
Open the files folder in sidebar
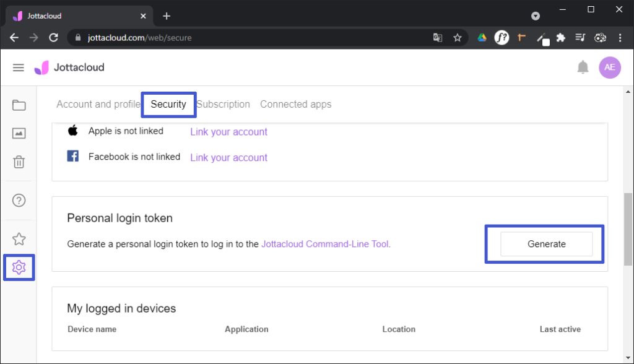19,105
